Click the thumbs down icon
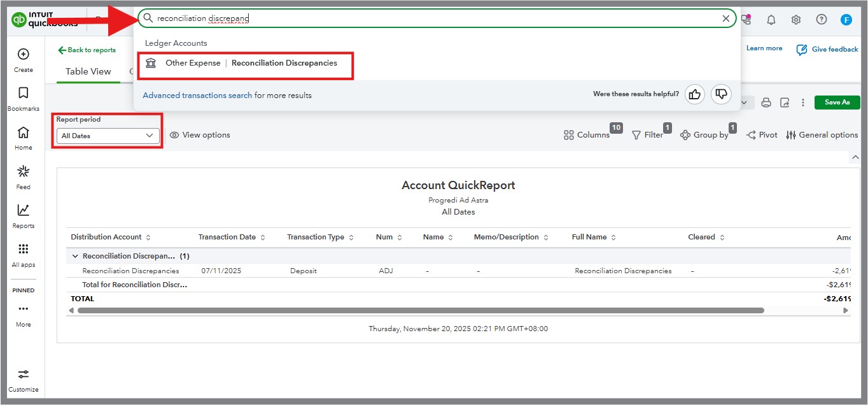Image resolution: width=868 pixels, height=405 pixels. point(721,94)
